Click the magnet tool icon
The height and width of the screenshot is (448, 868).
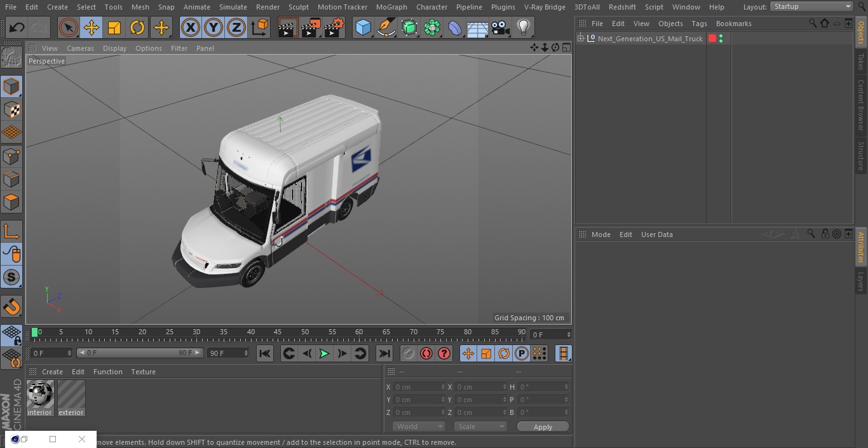pos(11,308)
